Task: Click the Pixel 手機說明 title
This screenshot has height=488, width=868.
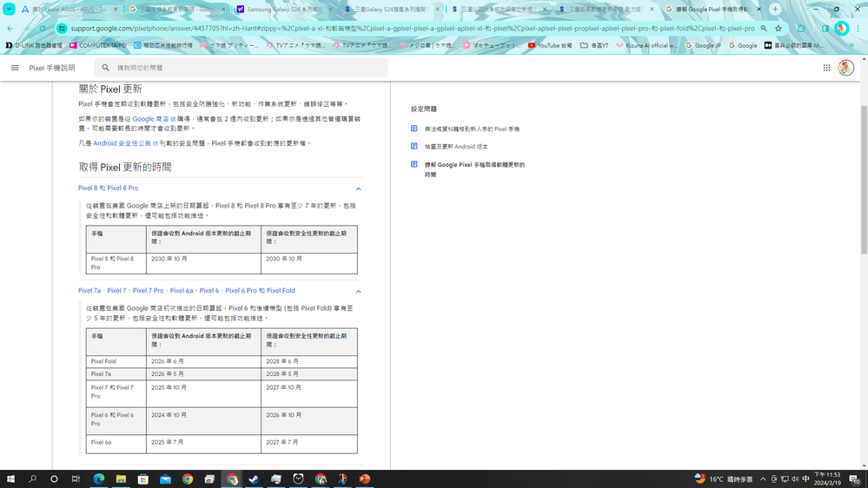Action: coord(52,68)
